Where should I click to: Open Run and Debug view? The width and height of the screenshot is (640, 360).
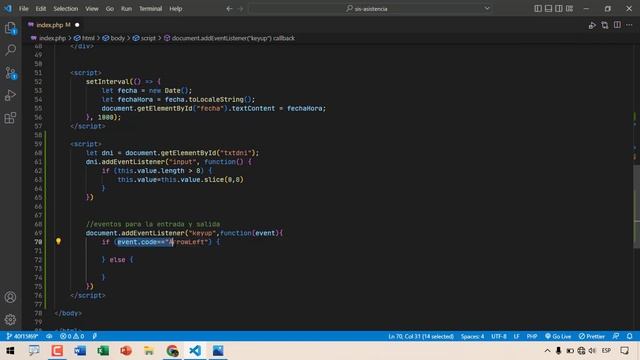tap(11, 96)
